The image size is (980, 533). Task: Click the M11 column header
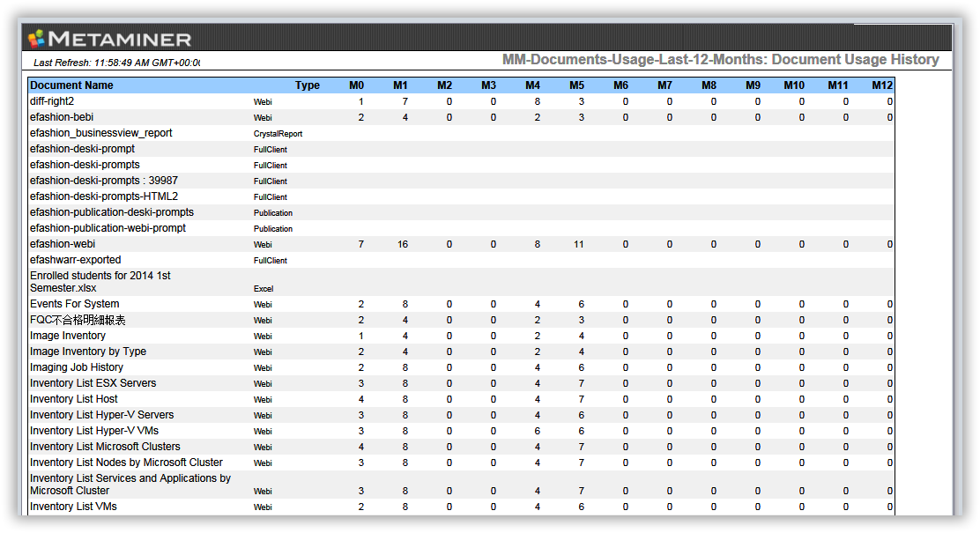click(x=838, y=85)
